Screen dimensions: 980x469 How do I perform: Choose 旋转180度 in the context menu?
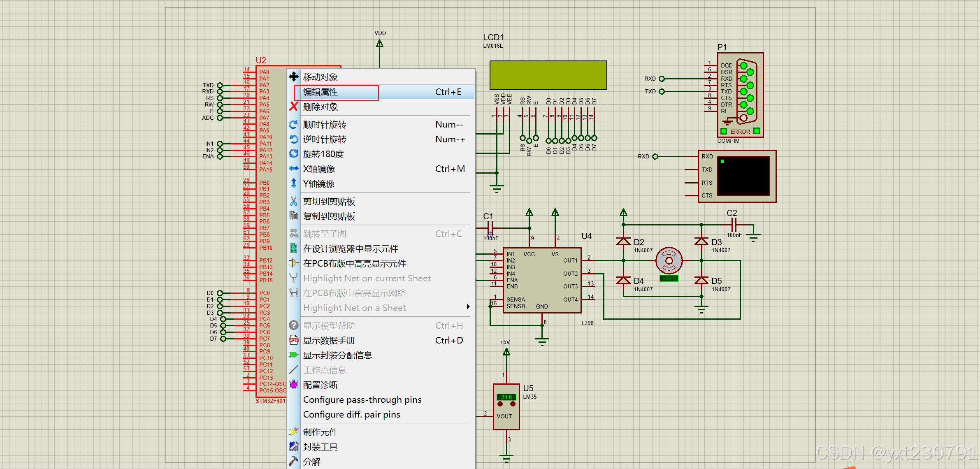(323, 154)
